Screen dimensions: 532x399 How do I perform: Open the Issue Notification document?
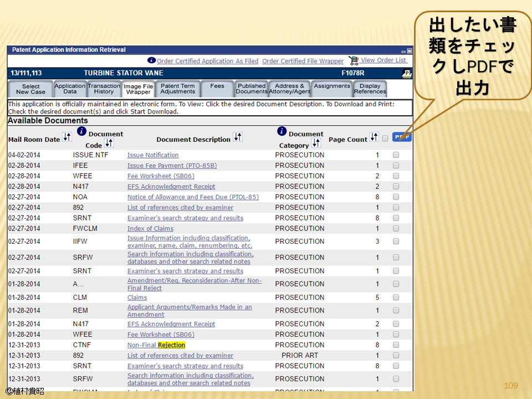153,155
